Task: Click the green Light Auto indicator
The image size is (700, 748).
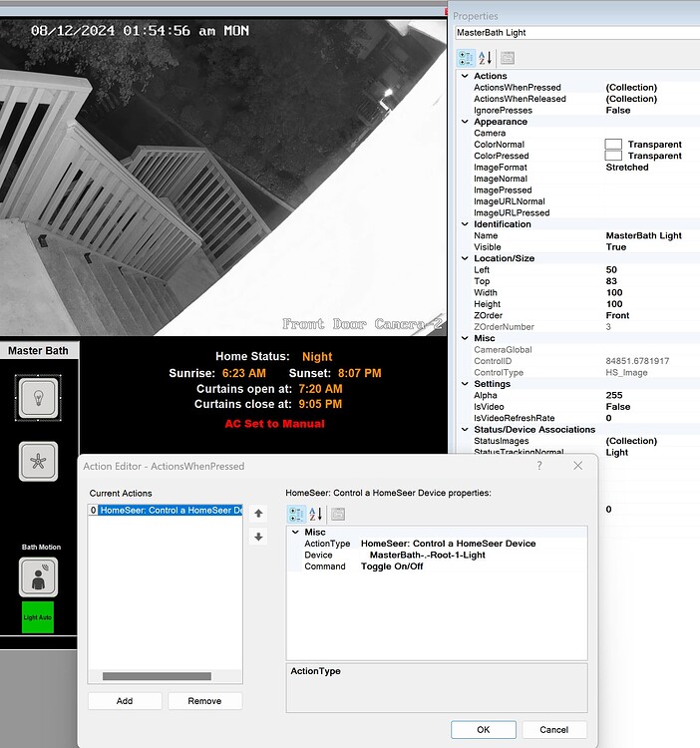Action: pyautogui.click(x=38, y=617)
